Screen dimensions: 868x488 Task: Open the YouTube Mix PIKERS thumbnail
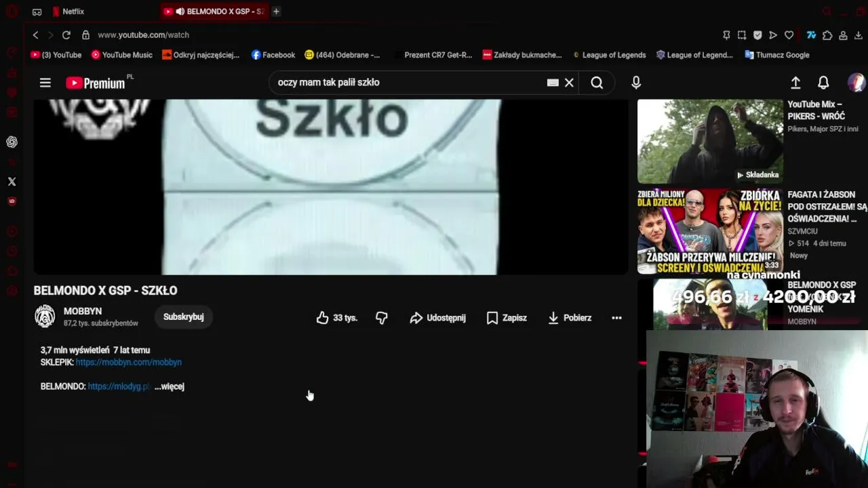710,141
